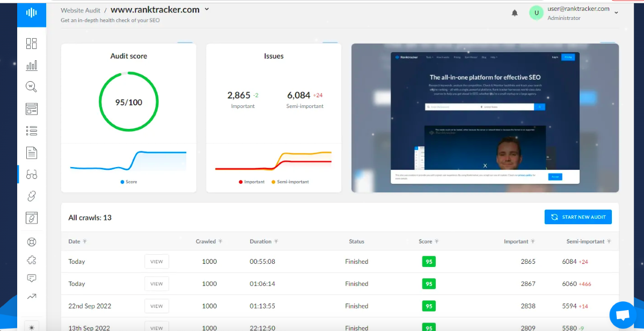This screenshot has height=331, width=644.
Task: Click score badge 95 on first Today row
Action: (x=428, y=262)
